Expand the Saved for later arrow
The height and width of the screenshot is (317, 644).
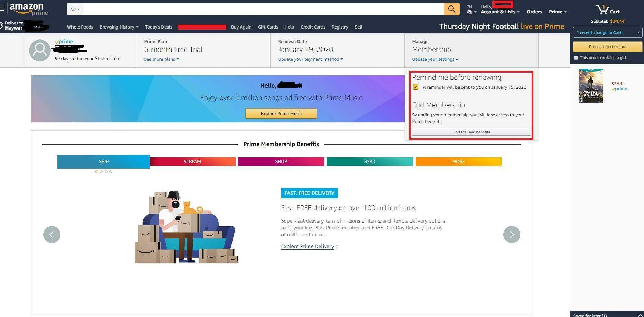point(640,315)
